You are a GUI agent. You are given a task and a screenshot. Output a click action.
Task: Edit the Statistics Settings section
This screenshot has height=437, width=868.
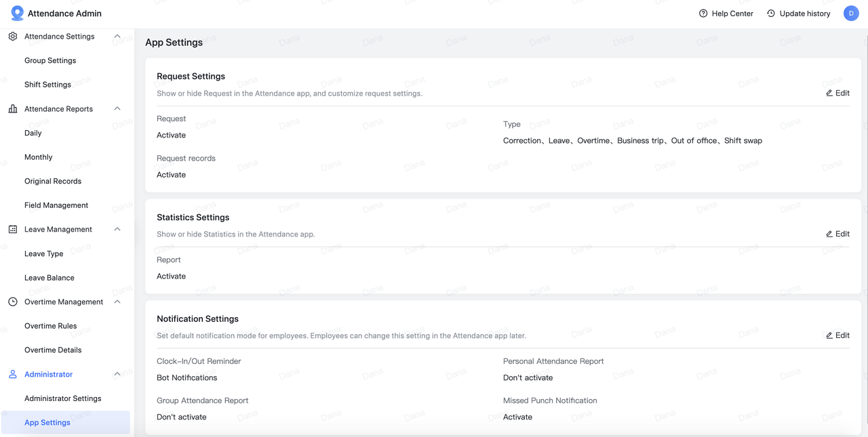(837, 234)
